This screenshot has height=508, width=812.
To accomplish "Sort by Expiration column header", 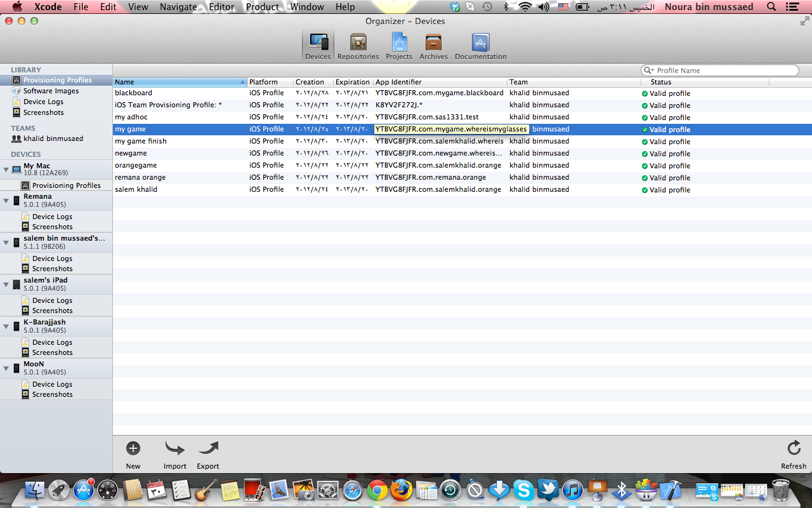I will (353, 82).
